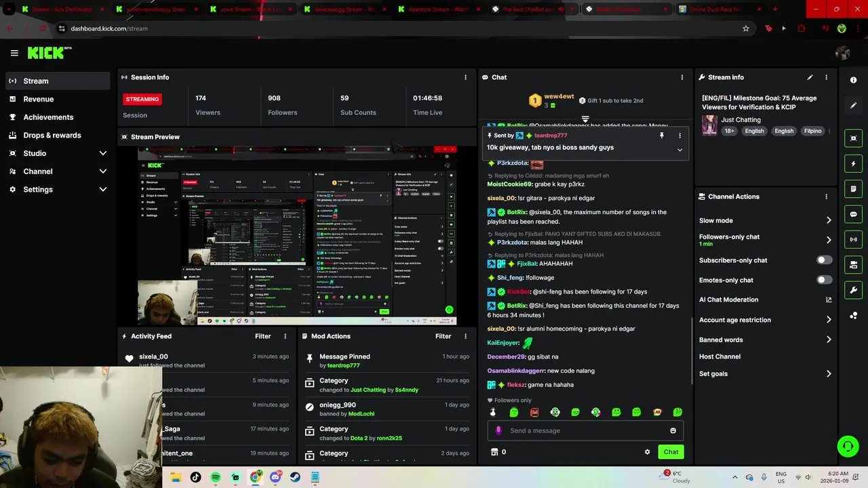Expand Account age restriction options
Viewport: 868px width, 488px height.
pos(829,320)
